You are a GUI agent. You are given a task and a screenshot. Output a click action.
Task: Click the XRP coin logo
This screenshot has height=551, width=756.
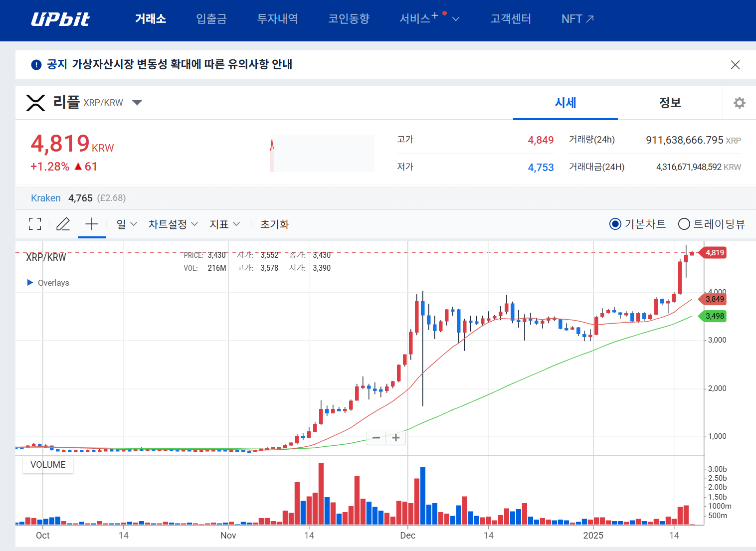(35, 103)
